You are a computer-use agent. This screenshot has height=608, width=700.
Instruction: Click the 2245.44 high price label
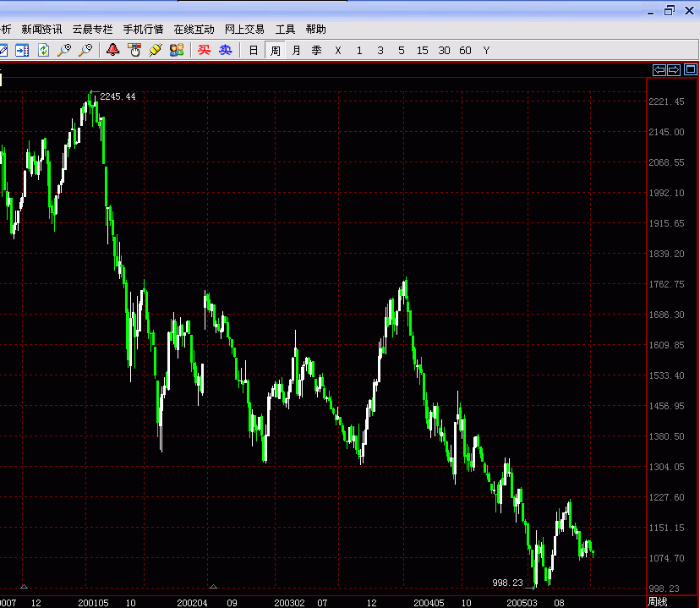[x=118, y=96]
